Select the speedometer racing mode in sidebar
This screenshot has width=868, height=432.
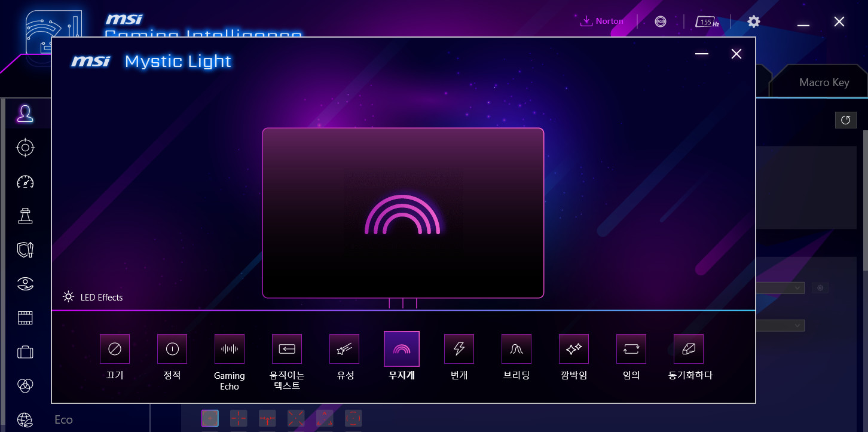(x=25, y=182)
